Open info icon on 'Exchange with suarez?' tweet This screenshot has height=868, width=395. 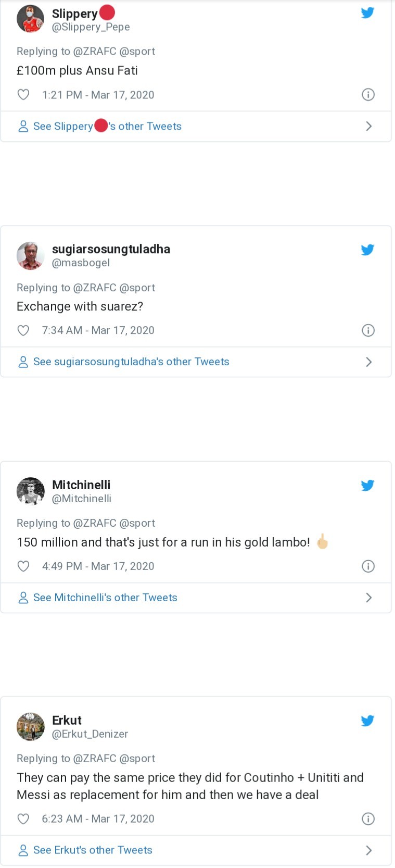click(368, 330)
